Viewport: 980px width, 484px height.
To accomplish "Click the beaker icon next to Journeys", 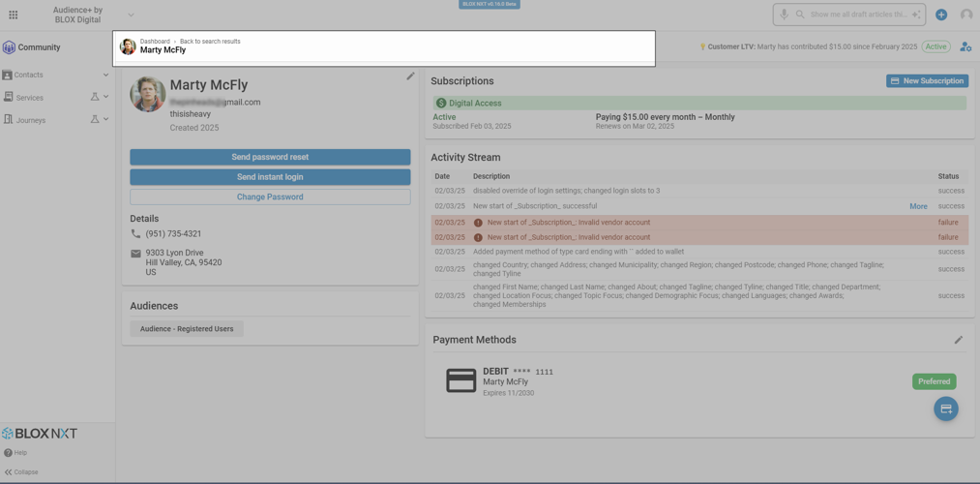I will 95,119.
